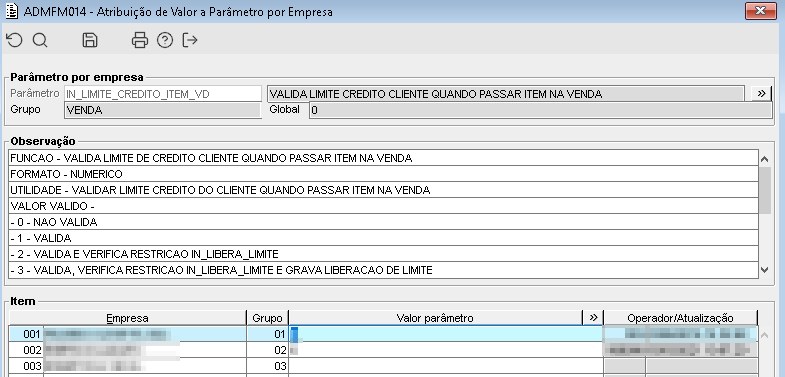Click the Grupo column header in Item grid
Screen dimensions: 785x377
pos(267,318)
